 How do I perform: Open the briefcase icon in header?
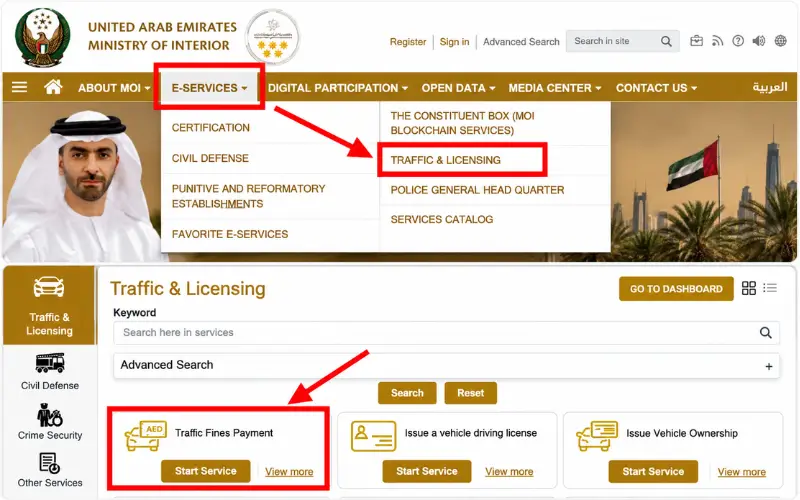point(696,41)
